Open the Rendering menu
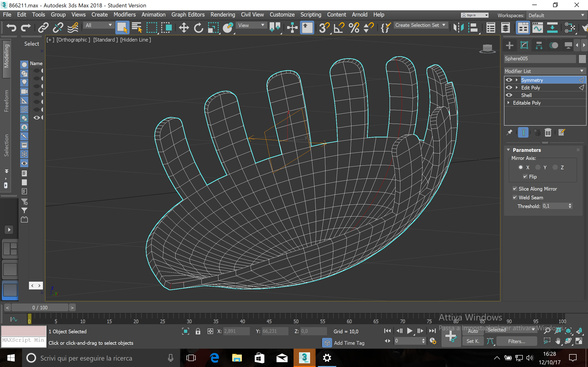Image resolution: width=588 pixels, height=367 pixels. tap(223, 14)
